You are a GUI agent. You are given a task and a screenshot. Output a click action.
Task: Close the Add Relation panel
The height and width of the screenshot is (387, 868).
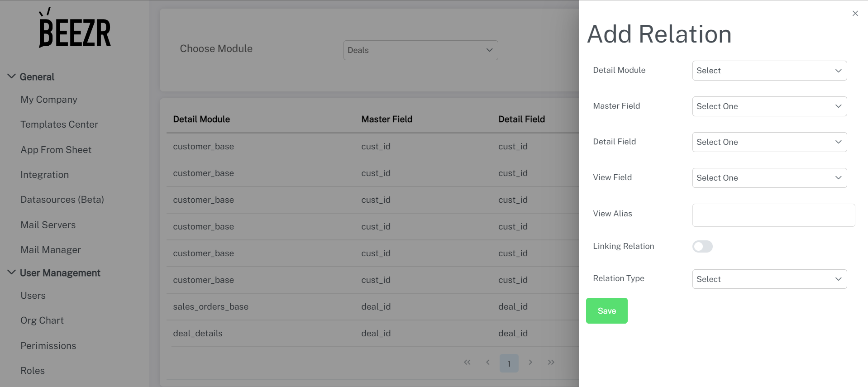tap(855, 14)
